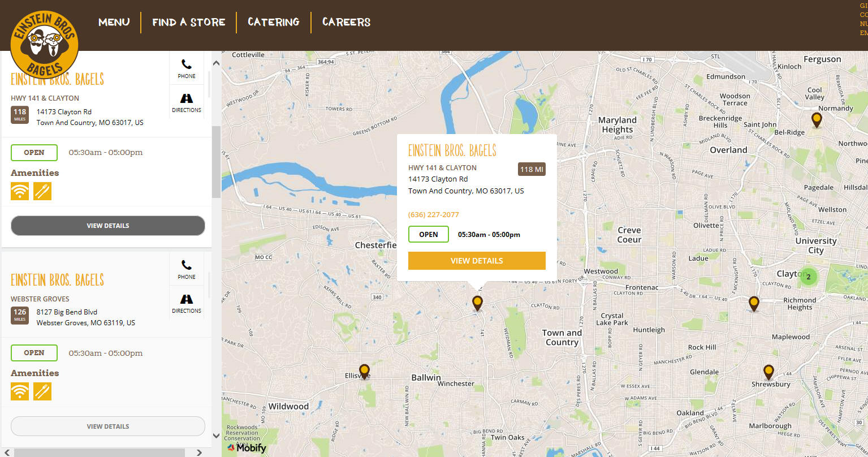The image size is (868, 457).
Task: Click the Ladue map label
Action: pos(698,258)
